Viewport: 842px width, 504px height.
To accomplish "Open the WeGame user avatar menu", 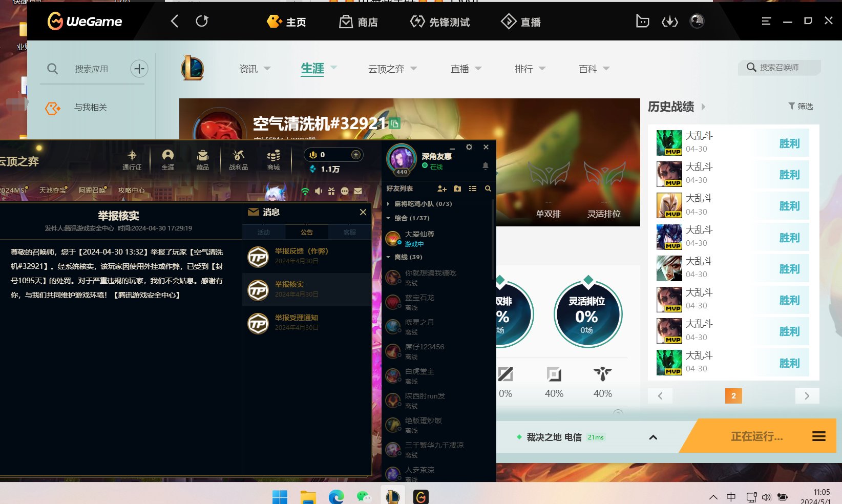I will 697,21.
